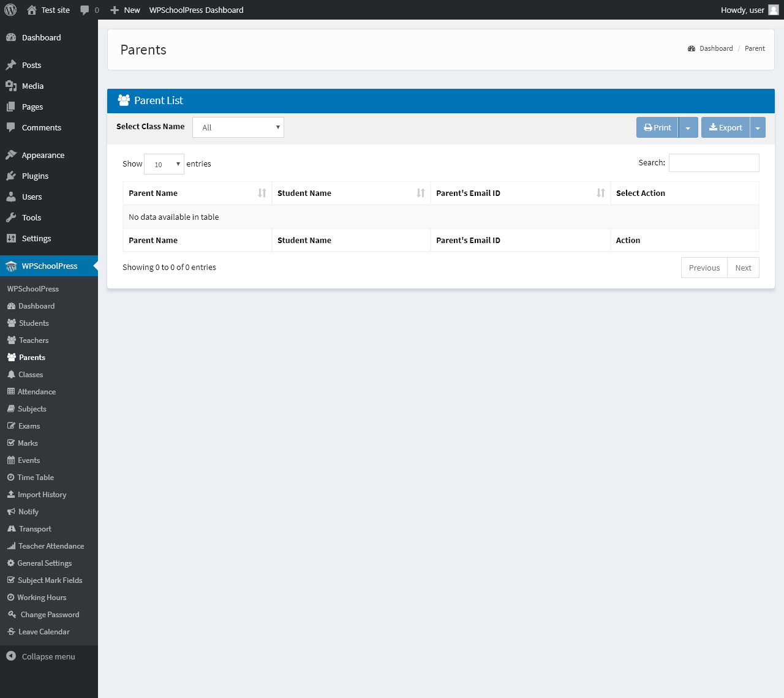Click the Users person icon
784x698 pixels.
(x=11, y=197)
